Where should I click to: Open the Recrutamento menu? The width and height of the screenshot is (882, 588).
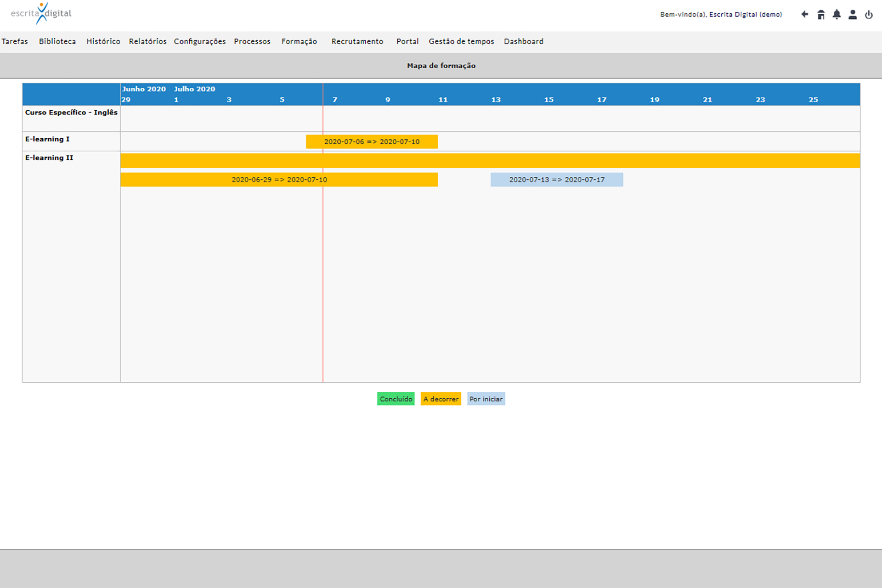[x=357, y=41]
